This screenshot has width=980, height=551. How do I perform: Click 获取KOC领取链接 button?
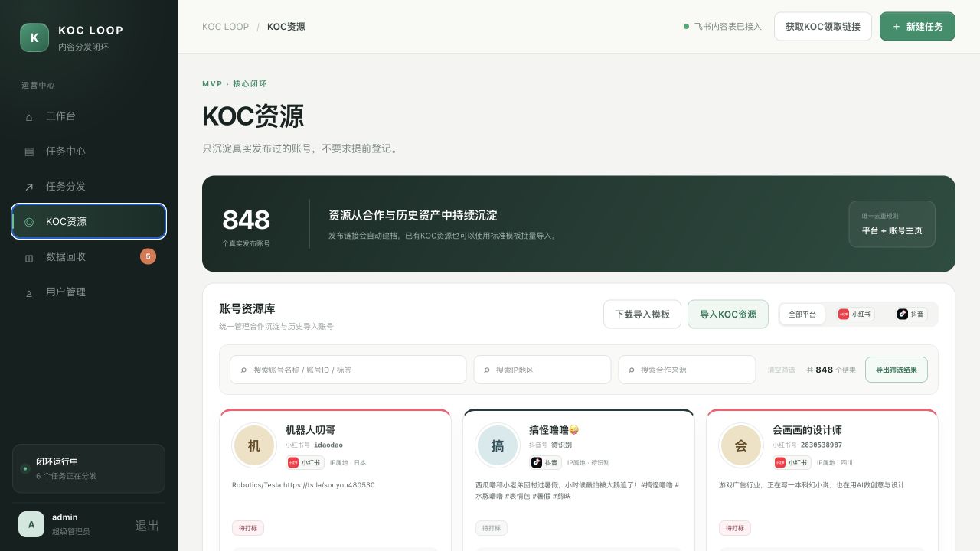tap(823, 27)
